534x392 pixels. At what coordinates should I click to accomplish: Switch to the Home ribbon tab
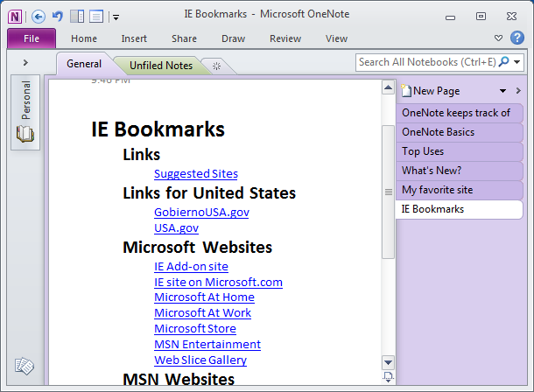pos(84,38)
